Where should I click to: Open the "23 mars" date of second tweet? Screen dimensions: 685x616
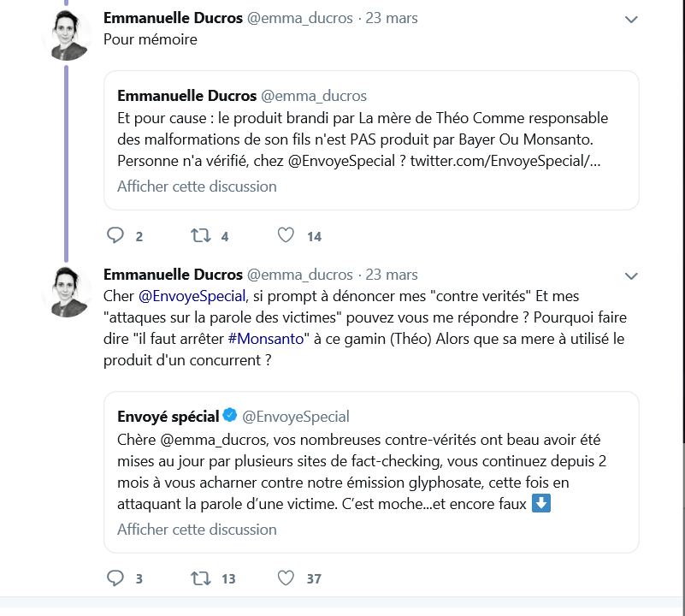pyautogui.click(x=392, y=275)
